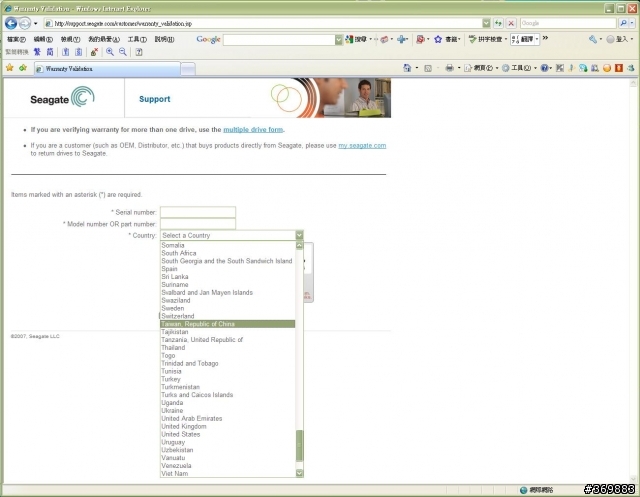Click the Google Toolbar search input box
The width and height of the screenshot is (640, 497).
pos(279,40)
